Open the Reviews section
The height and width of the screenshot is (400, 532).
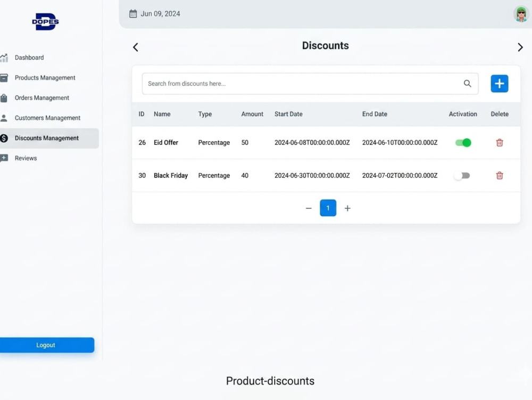[26, 158]
